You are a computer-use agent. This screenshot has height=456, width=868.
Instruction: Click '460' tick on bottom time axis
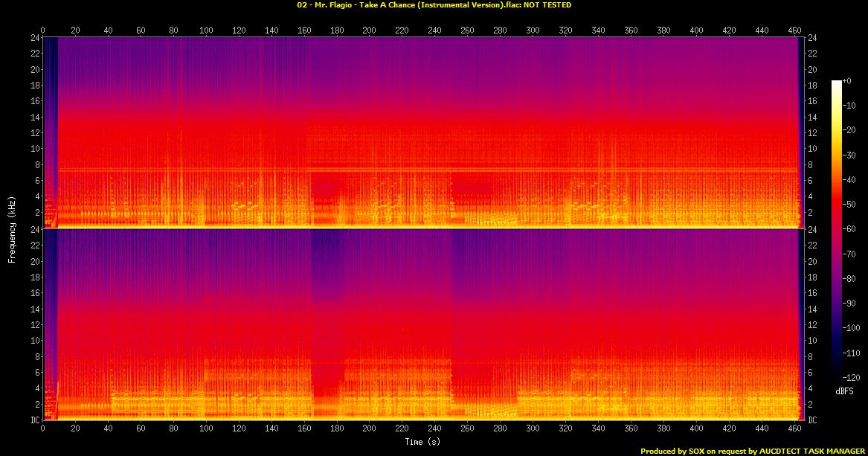(x=795, y=428)
